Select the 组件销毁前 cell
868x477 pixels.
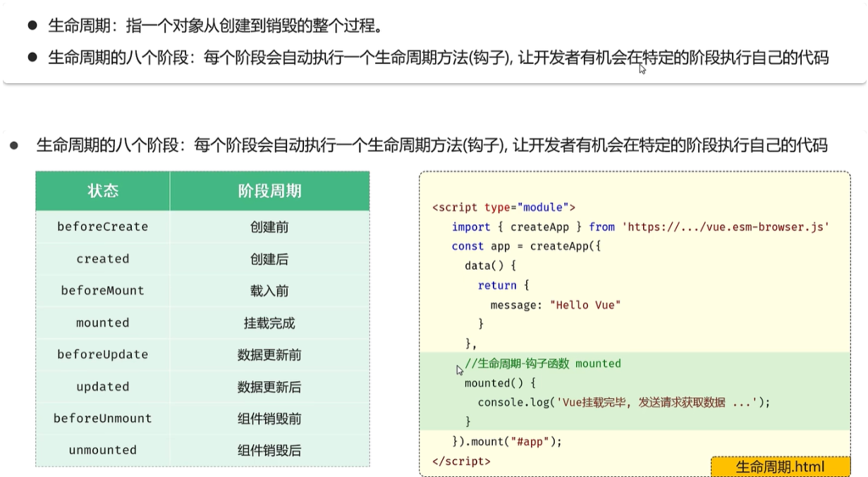(x=269, y=419)
